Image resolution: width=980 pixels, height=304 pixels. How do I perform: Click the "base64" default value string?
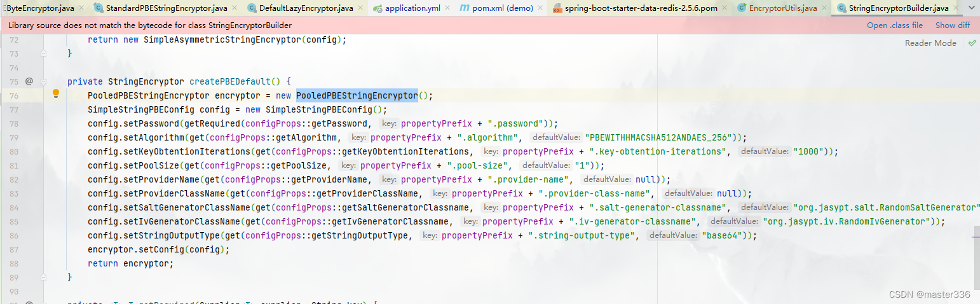coord(723,235)
